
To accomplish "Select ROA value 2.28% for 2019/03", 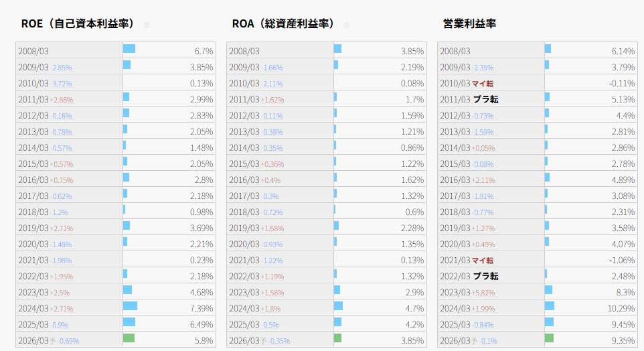I will (x=412, y=228).
